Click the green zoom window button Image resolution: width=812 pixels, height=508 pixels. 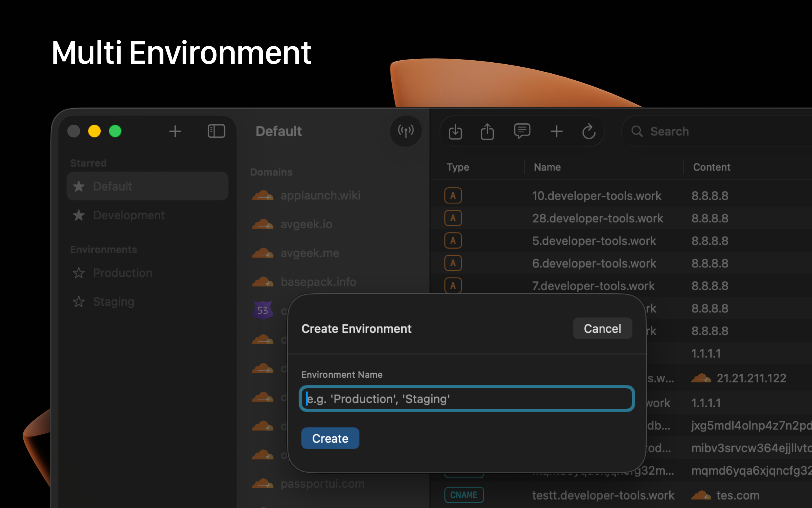(x=115, y=131)
